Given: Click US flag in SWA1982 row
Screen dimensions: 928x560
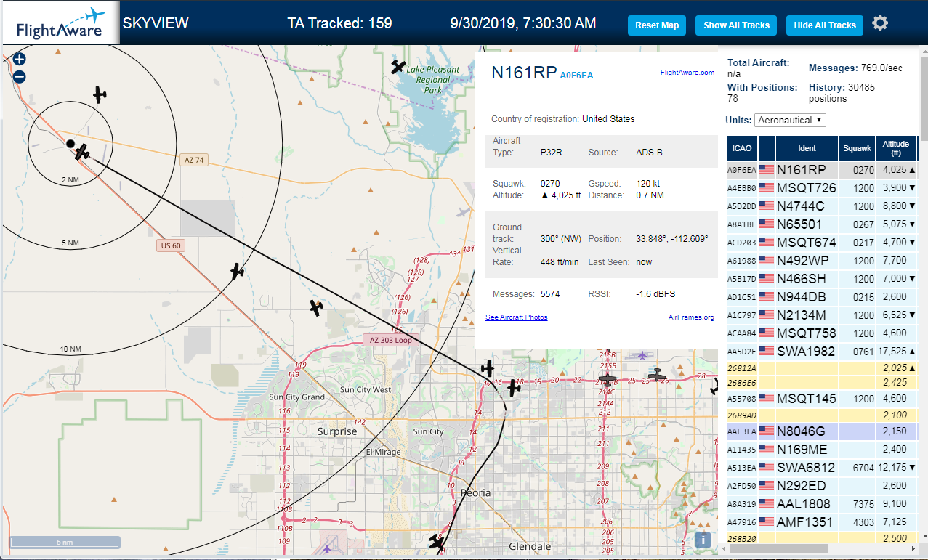Looking at the screenshot, I should pos(767,352).
